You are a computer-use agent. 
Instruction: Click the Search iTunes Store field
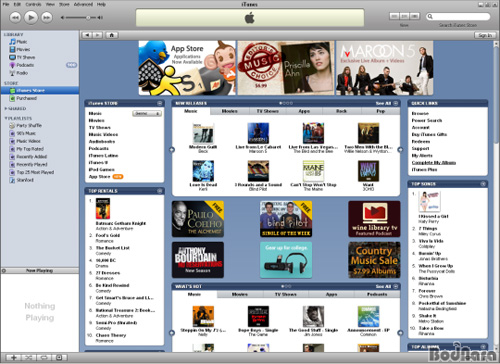(458, 16)
